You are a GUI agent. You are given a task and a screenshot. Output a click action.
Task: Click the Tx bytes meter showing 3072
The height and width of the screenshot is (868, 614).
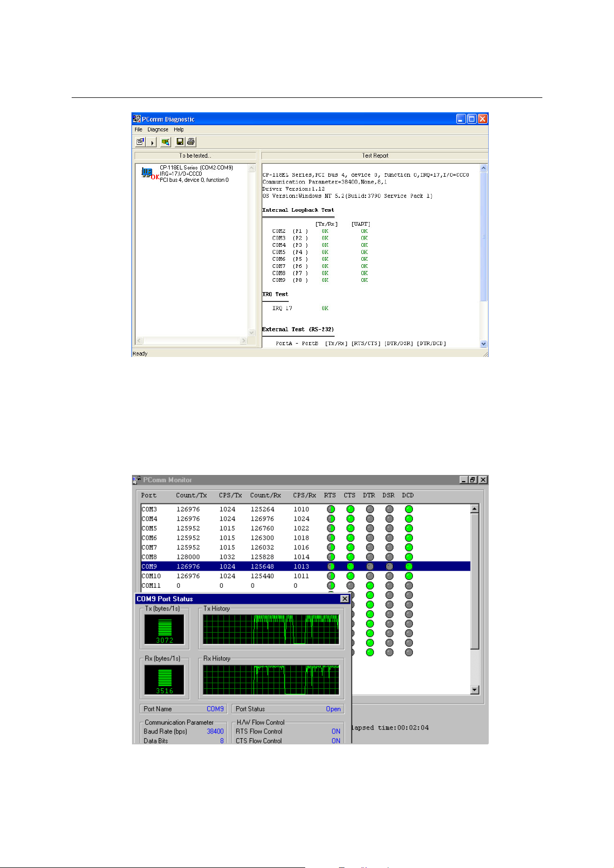165,629
